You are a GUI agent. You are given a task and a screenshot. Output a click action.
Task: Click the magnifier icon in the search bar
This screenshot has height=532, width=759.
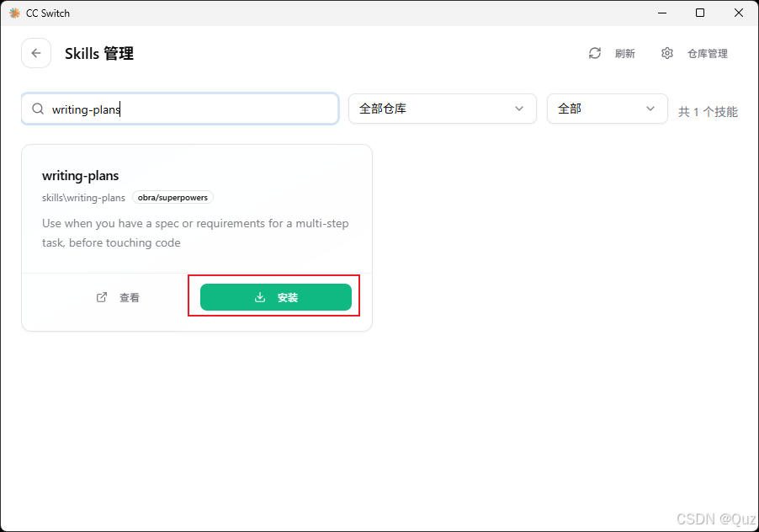pyautogui.click(x=38, y=109)
